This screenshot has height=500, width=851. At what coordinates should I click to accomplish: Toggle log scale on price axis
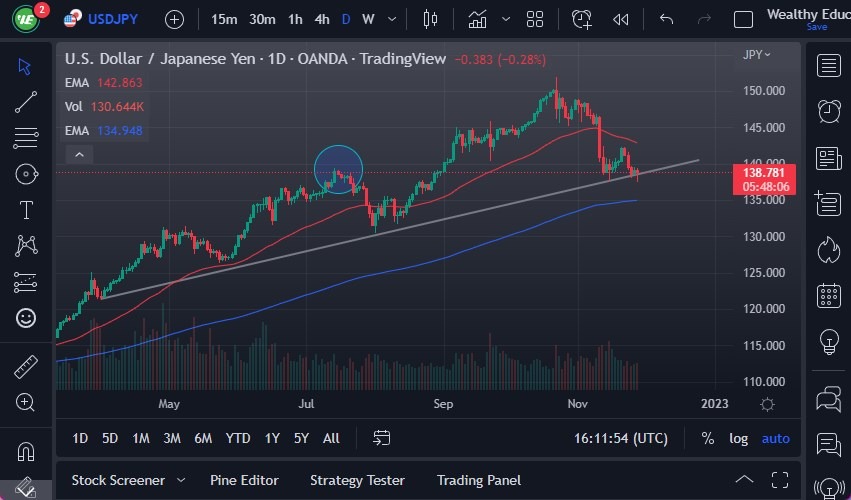click(x=738, y=438)
